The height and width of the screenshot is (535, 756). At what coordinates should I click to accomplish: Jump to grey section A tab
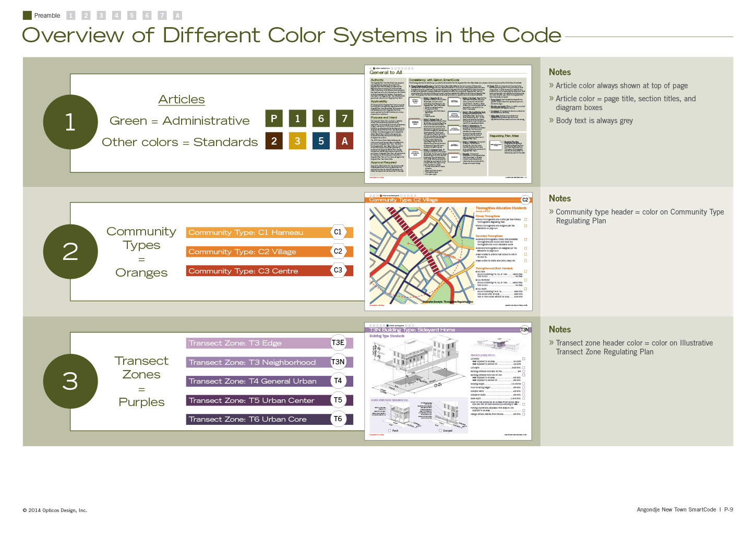(177, 16)
